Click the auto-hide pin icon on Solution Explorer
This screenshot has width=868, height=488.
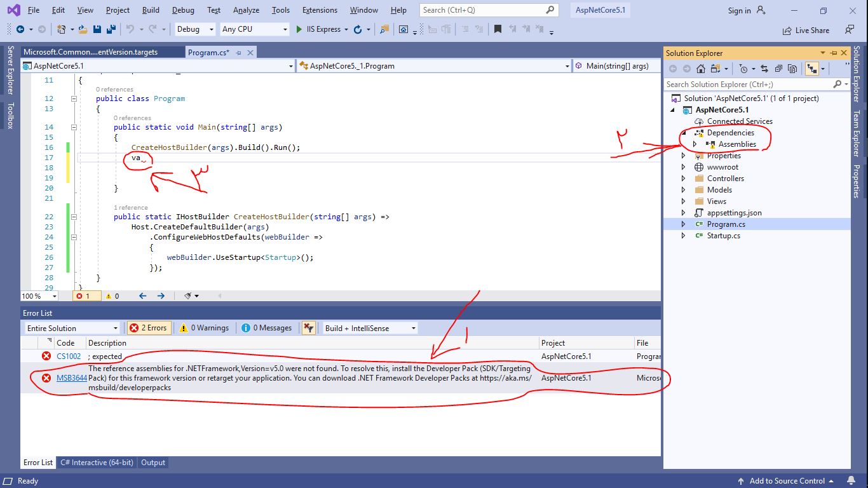point(833,53)
